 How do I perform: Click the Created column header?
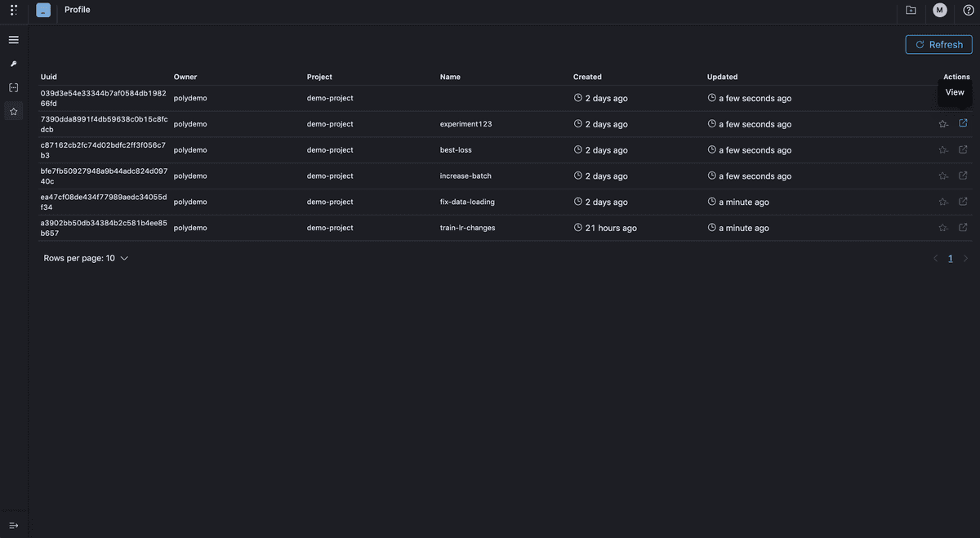coord(587,77)
